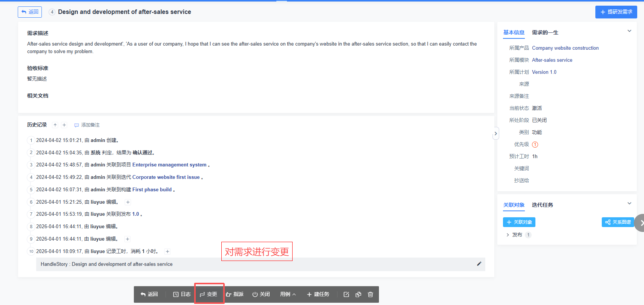644x305 pixels.
Task: Reverse history order with the arrow icon
Action: [55, 125]
